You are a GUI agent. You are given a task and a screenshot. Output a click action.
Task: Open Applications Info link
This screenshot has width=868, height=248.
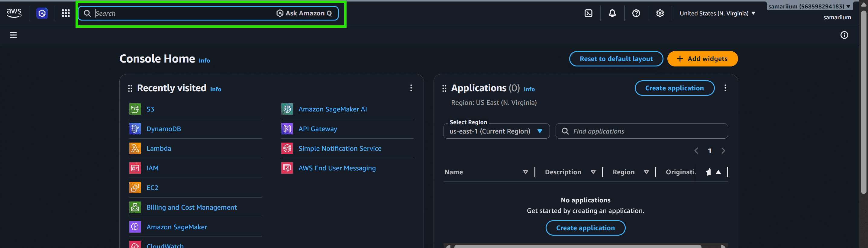pyautogui.click(x=529, y=89)
